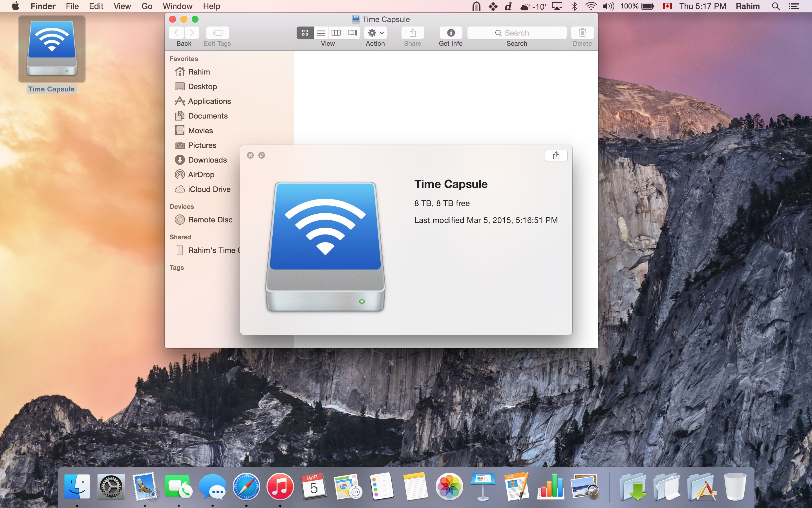Open the Dropbox menu bar icon
The height and width of the screenshot is (508, 812).
[493, 6]
